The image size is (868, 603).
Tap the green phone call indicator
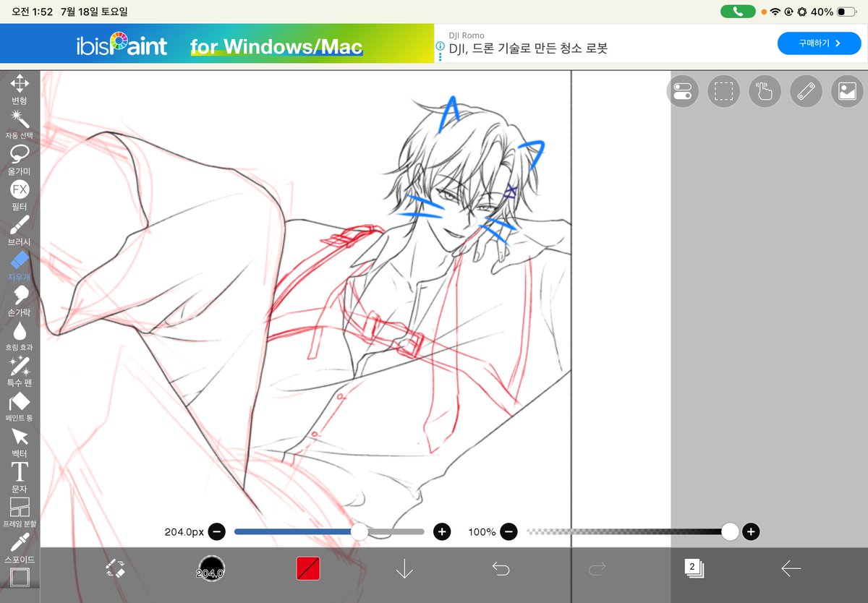(x=739, y=12)
